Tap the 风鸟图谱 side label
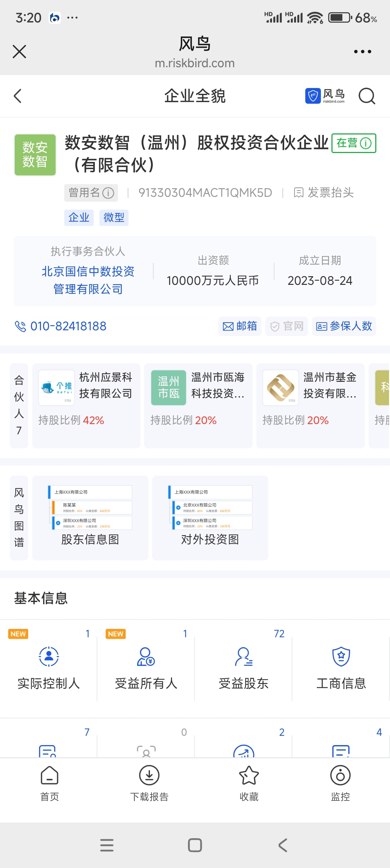The width and height of the screenshot is (390, 868). coord(19,518)
